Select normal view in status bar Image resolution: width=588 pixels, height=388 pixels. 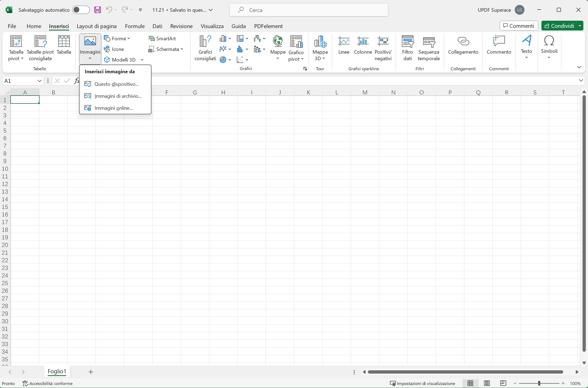click(470, 383)
